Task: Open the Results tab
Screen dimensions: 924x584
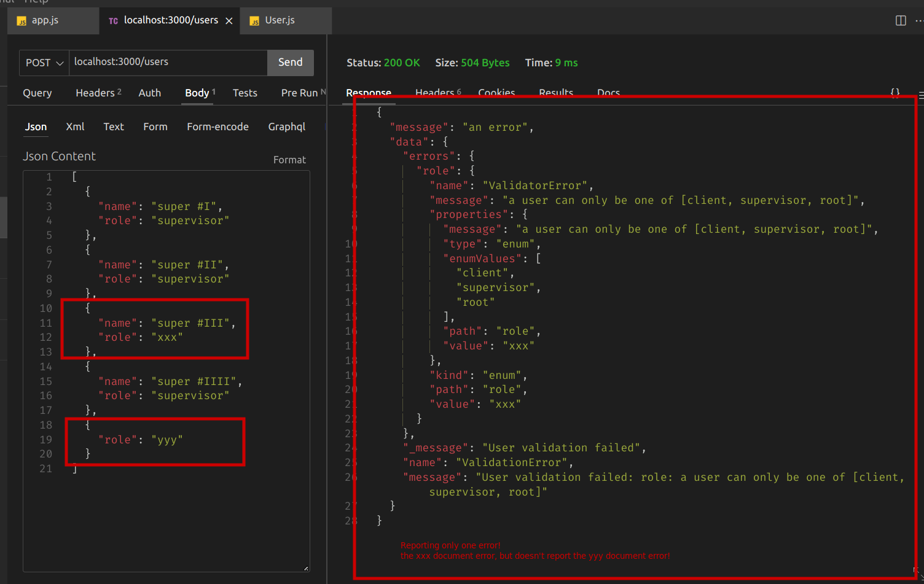Action: tap(556, 93)
